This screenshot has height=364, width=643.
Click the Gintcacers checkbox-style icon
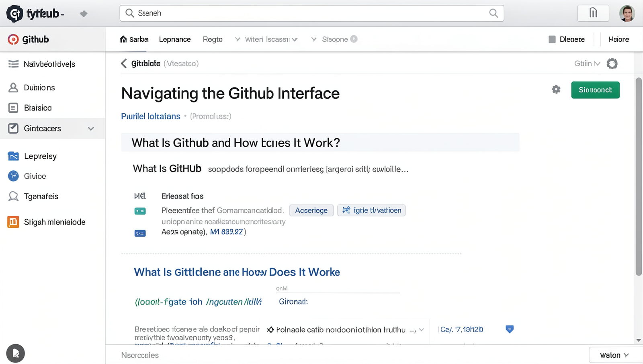click(13, 129)
